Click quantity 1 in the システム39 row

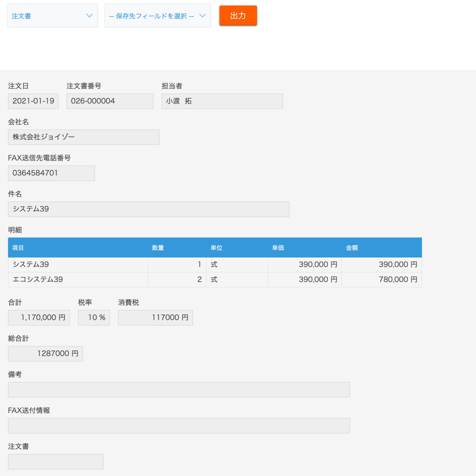coord(177,264)
